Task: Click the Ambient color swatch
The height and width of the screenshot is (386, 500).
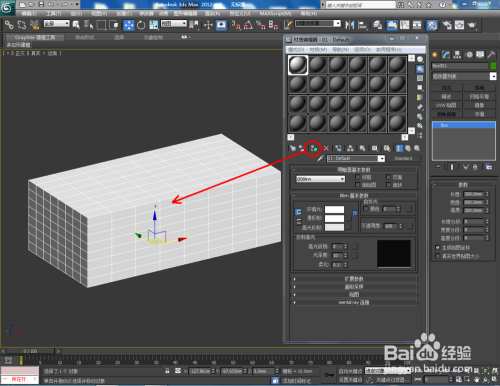Action: (334, 209)
